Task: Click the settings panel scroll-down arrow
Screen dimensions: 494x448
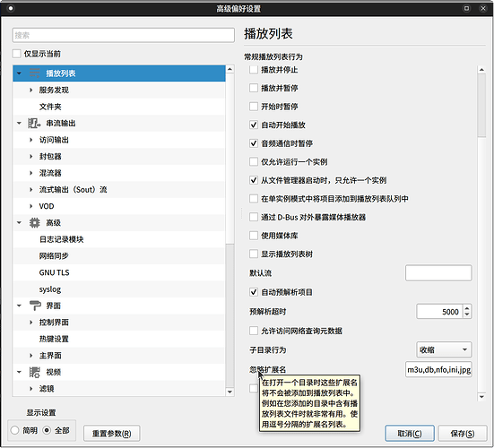Action: 481,397
